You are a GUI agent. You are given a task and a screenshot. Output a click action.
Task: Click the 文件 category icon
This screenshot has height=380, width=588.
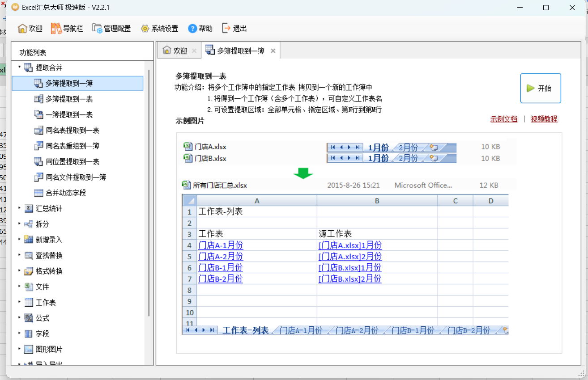(29, 287)
